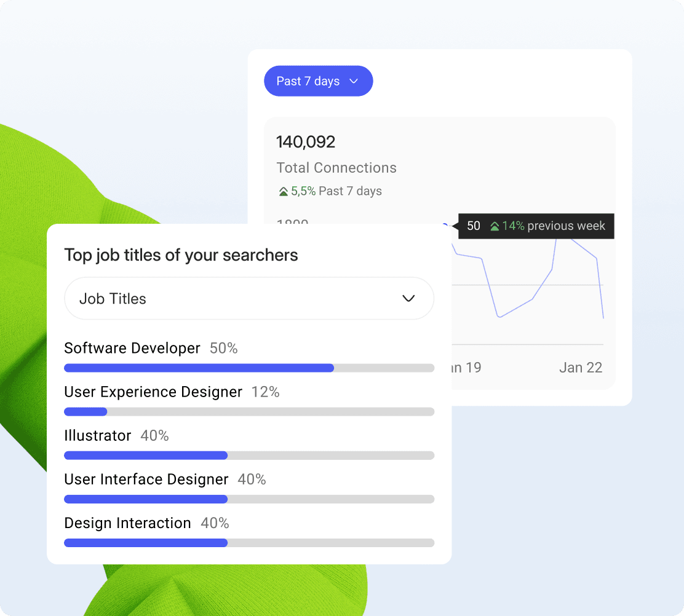
Task: Click the chevron inside the Job Titles selector
Action: (x=408, y=298)
